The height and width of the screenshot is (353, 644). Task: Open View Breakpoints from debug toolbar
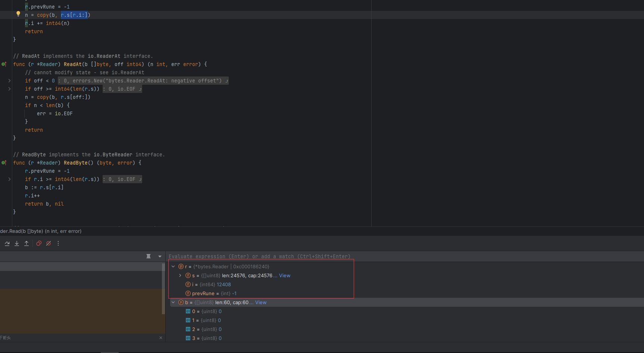[x=39, y=243]
